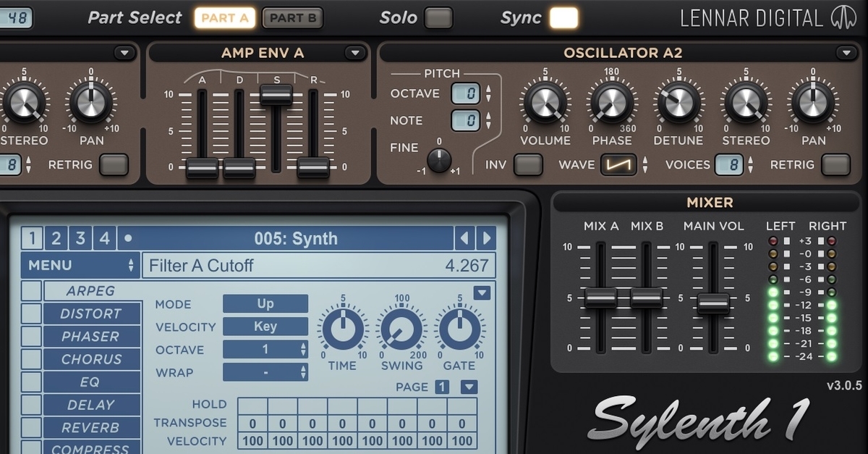Open the arpeggiator panel options arrow

point(482,293)
